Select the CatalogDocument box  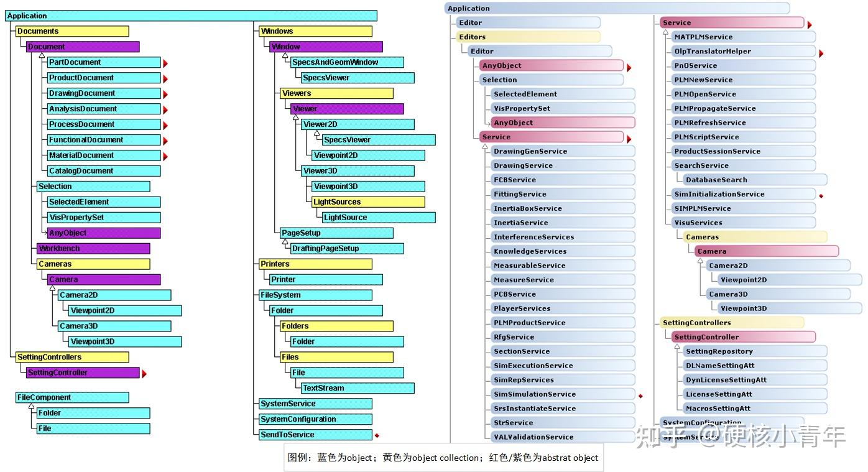[104, 170]
